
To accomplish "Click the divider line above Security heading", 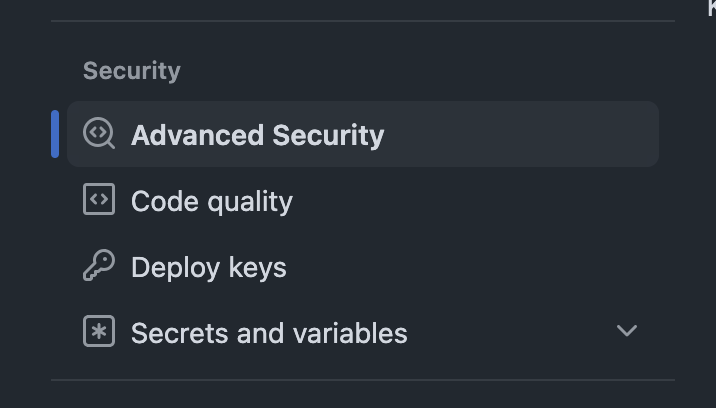I will point(362,21).
